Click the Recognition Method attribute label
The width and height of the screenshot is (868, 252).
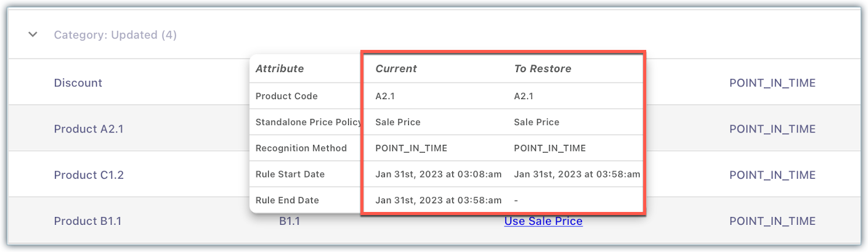pos(301,148)
